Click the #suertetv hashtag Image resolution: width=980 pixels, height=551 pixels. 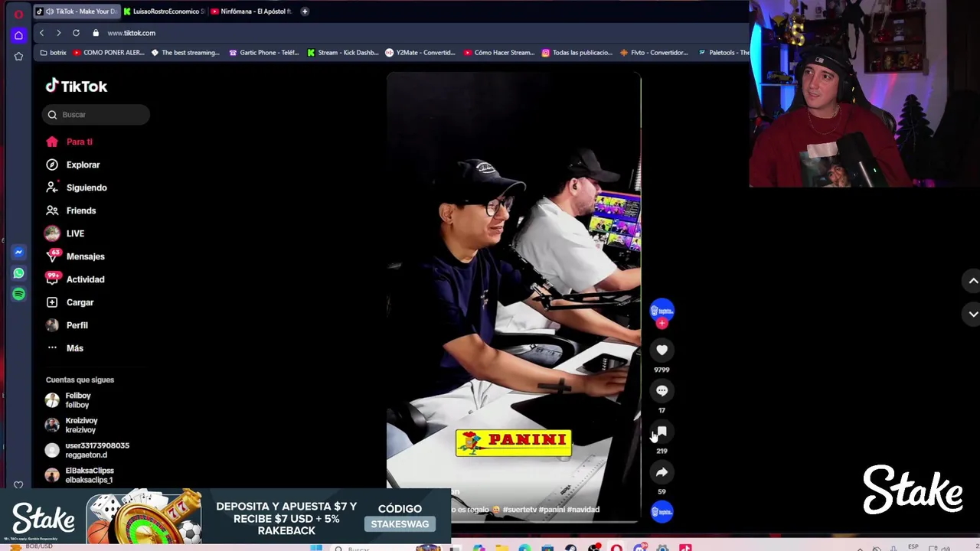coord(520,510)
